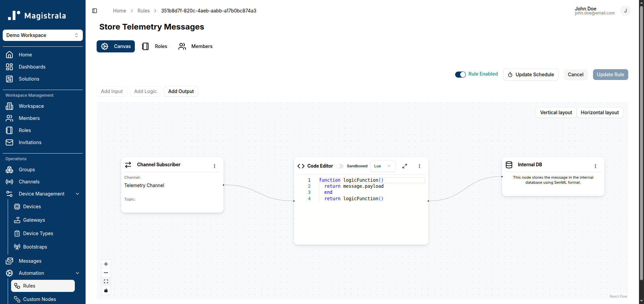Switch to the Members tab
The image size is (644, 304).
(x=195, y=46)
